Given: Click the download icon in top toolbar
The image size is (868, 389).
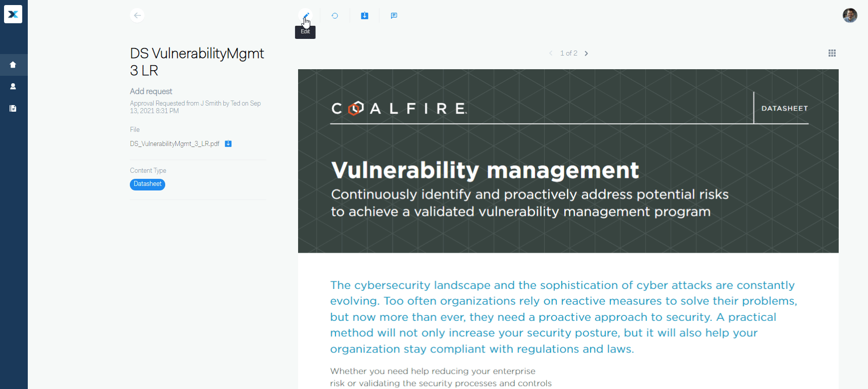Looking at the screenshot, I should coord(364,16).
